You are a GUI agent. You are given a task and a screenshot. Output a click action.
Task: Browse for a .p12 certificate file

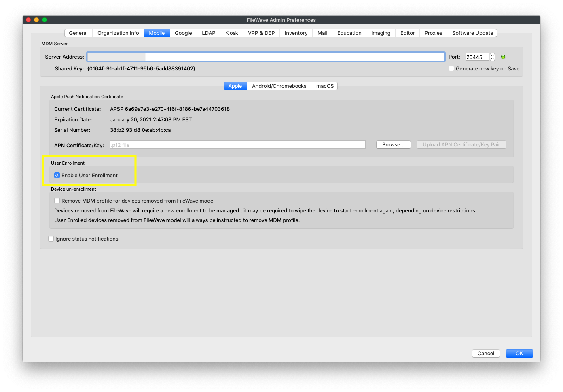394,145
